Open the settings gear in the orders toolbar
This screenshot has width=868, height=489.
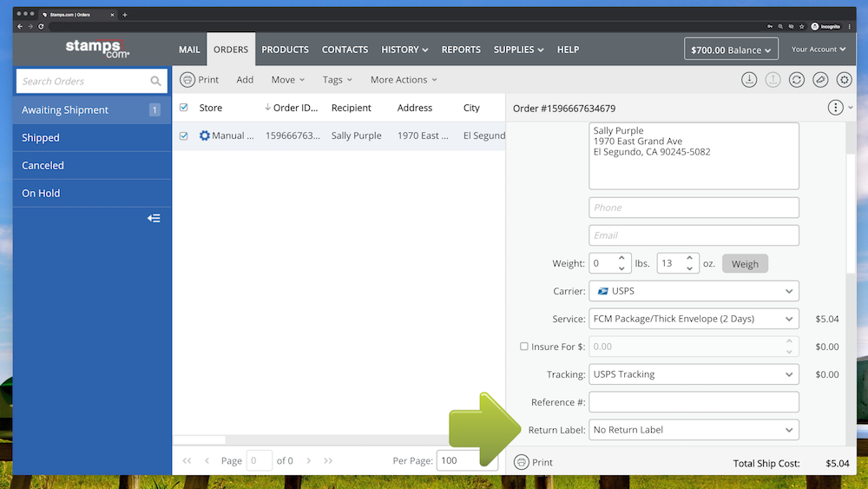844,80
